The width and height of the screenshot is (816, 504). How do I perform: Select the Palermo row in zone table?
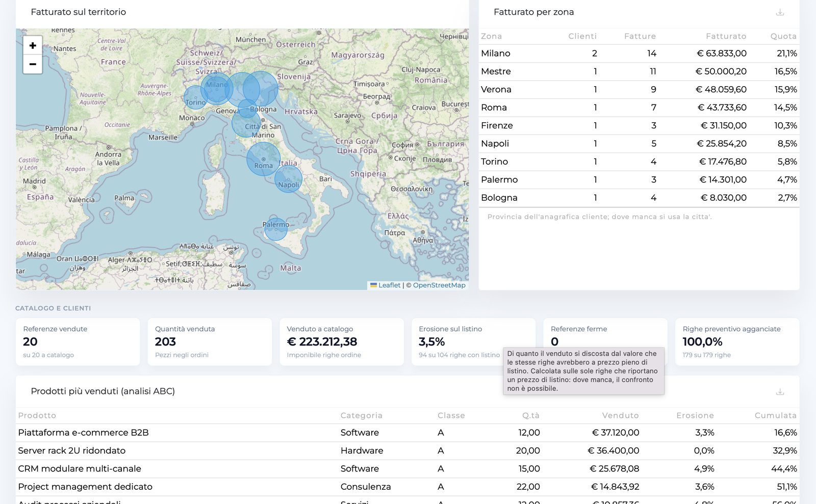pos(639,180)
